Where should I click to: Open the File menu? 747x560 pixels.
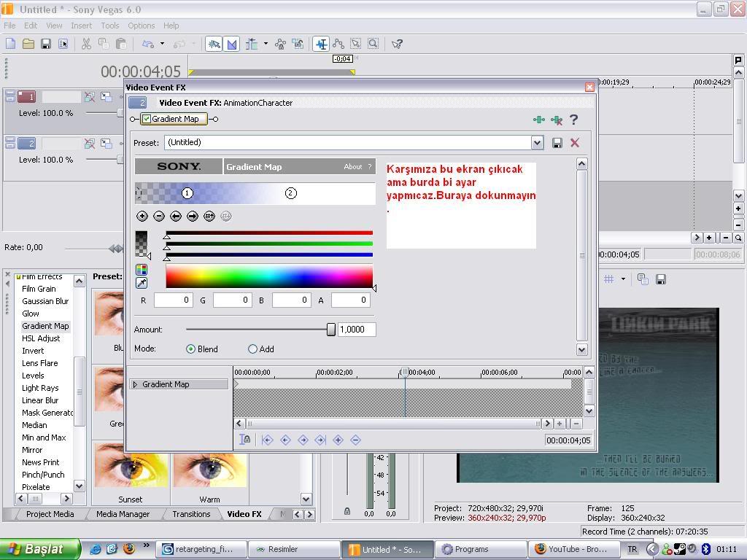9,26
